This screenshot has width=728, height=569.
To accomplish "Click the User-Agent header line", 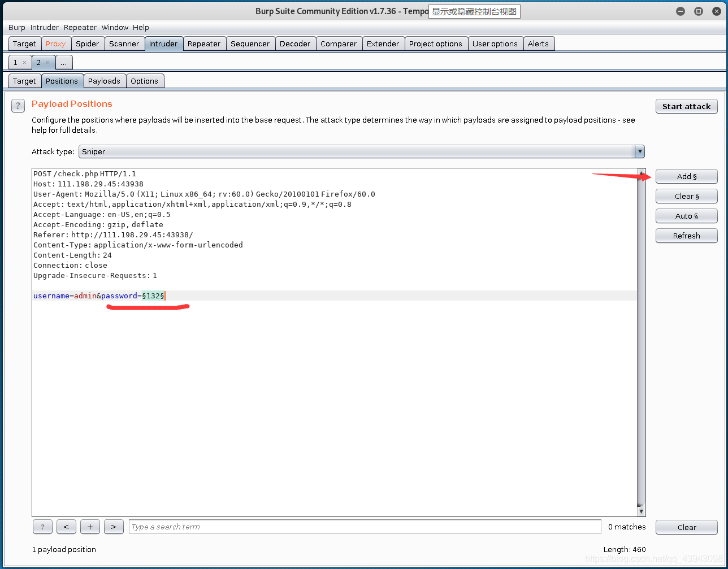I will pyautogui.click(x=204, y=194).
